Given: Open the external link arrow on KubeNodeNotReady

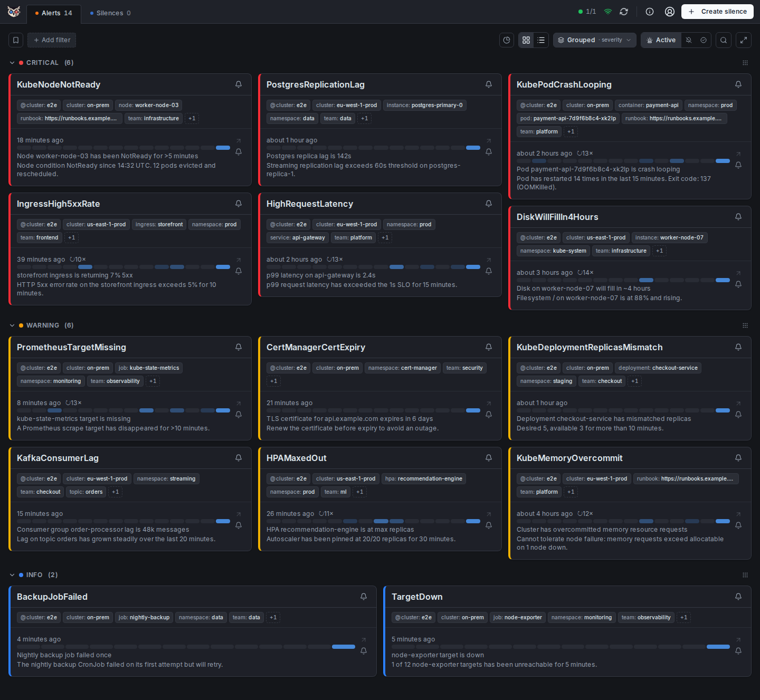Looking at the screenshot, I should click(239, 141).
